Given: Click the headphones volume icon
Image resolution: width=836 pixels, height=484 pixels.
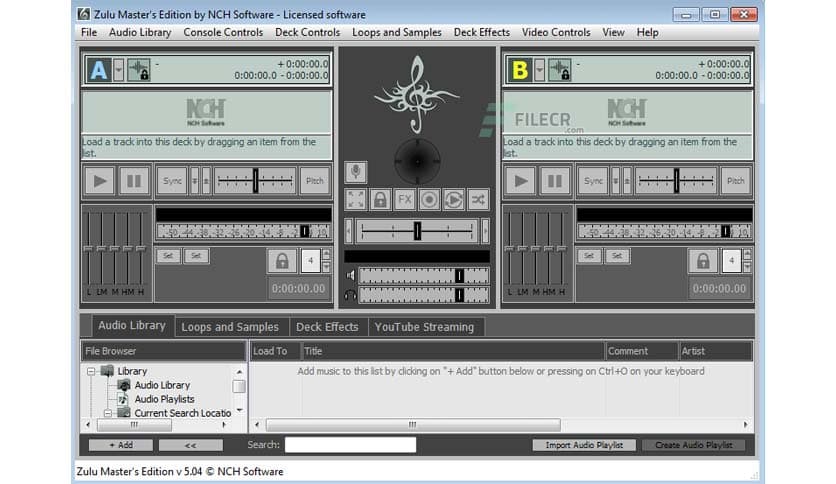Looking at the screenshot, I should click(x=350, y=295).
